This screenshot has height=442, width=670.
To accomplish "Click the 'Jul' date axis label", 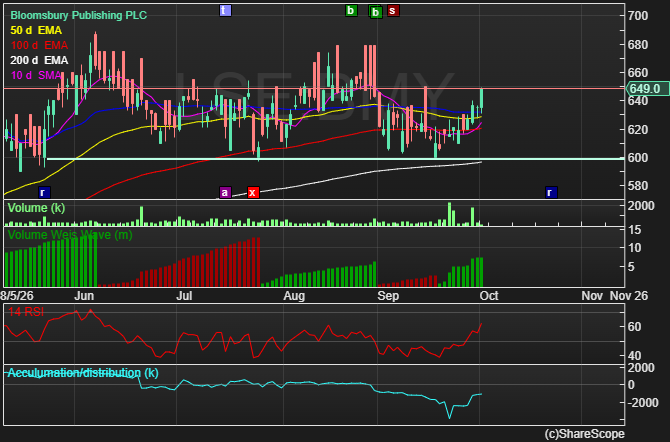I will (x=184, y=296).
